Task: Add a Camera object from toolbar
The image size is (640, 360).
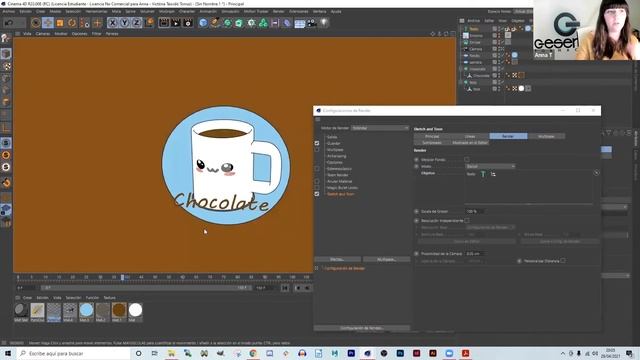Action: pyautogui.click(x=311, y=23)
